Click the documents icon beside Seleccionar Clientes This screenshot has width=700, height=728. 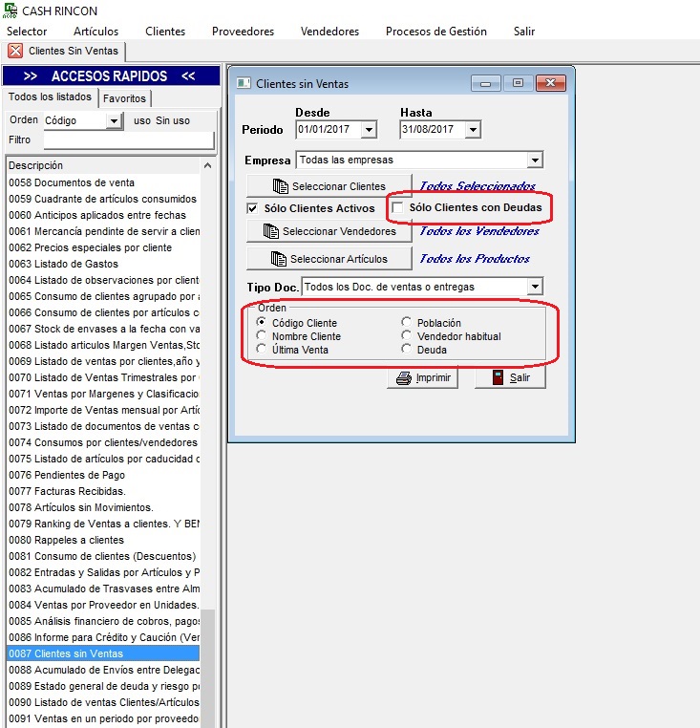click(x=281, y=186)
